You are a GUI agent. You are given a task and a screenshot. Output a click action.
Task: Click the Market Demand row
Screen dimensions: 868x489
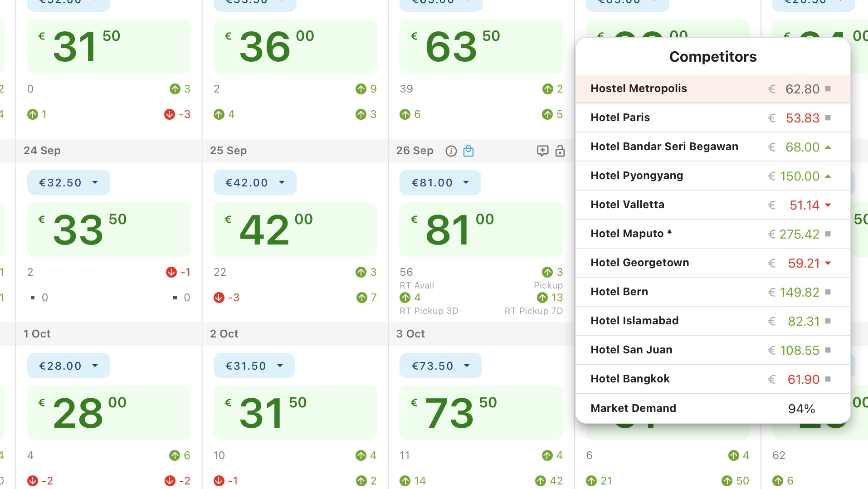(x=712, y=408)
